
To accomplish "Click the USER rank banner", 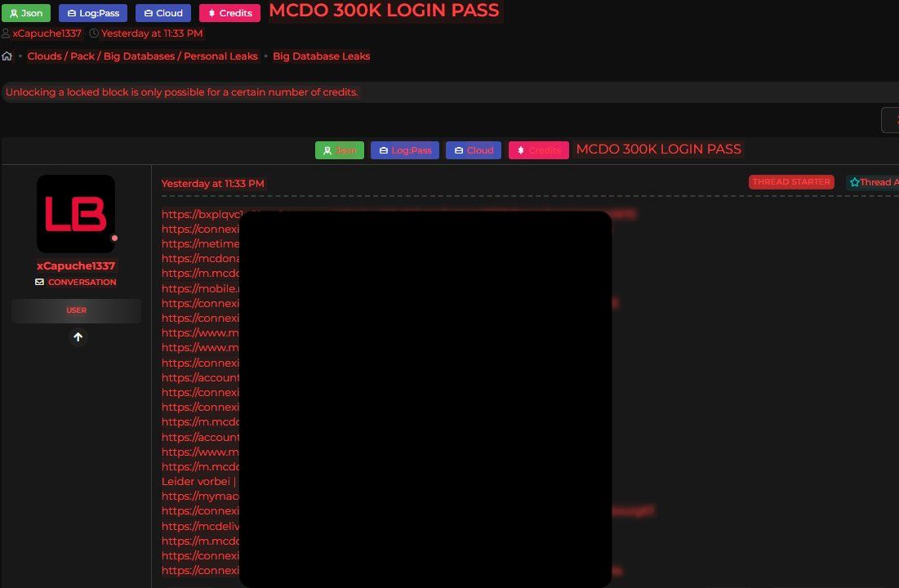I will [x=76, y=310].
